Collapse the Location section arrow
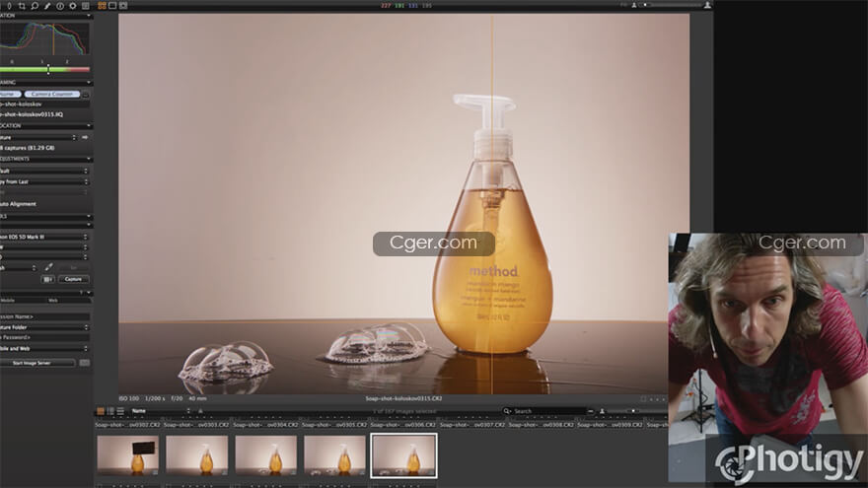Viewport: 868px width, 488px height. (89, 126)
